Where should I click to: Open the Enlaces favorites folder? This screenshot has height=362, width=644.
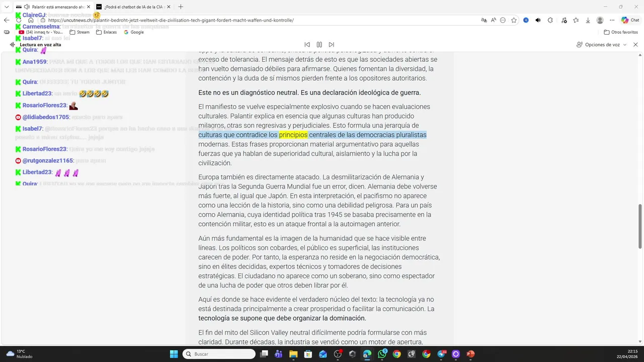coord(106,32)
